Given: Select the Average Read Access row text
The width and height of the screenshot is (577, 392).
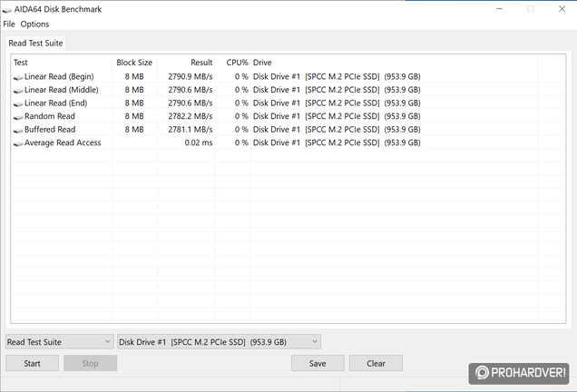Looking at the screenshot, I should pos(63,142).
